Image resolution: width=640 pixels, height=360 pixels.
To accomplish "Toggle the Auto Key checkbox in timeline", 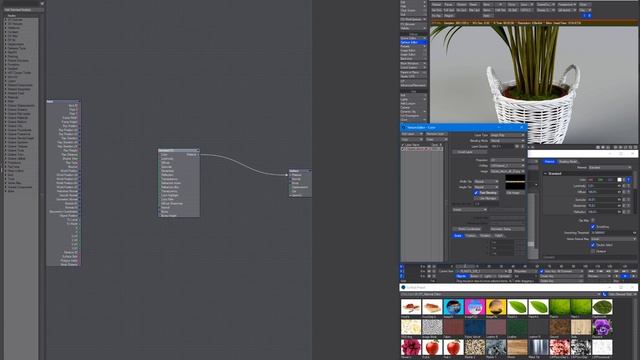I will point(542,271).
